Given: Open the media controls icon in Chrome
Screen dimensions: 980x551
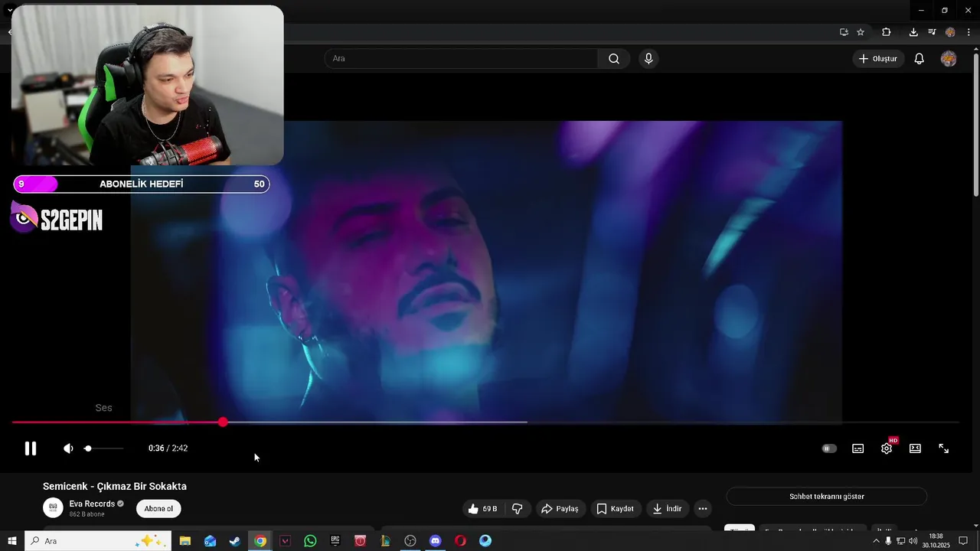Looking at the screenshot, I should coord(932,32).
